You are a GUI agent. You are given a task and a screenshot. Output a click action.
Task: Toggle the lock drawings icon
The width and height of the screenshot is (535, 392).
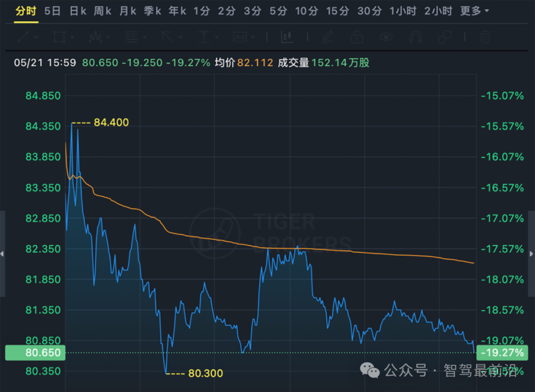tap(357, 37)
